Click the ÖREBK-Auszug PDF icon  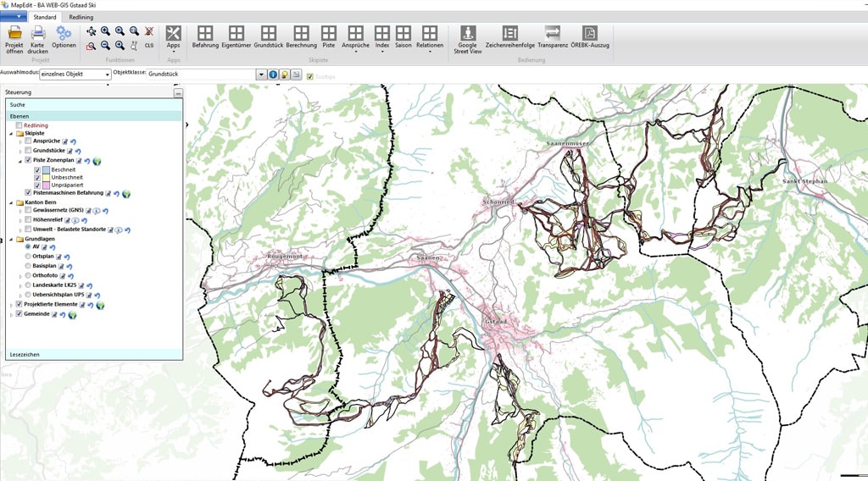pos(590,38)
